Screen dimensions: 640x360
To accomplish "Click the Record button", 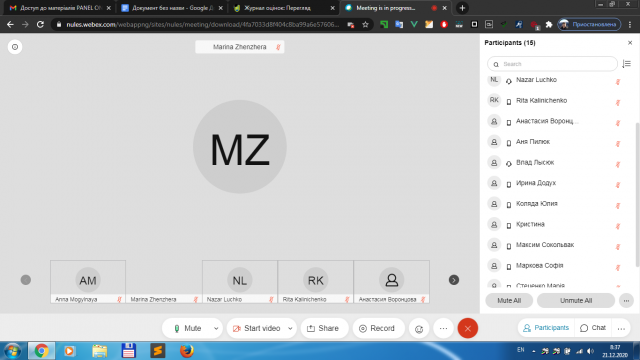I will point(378,328).
